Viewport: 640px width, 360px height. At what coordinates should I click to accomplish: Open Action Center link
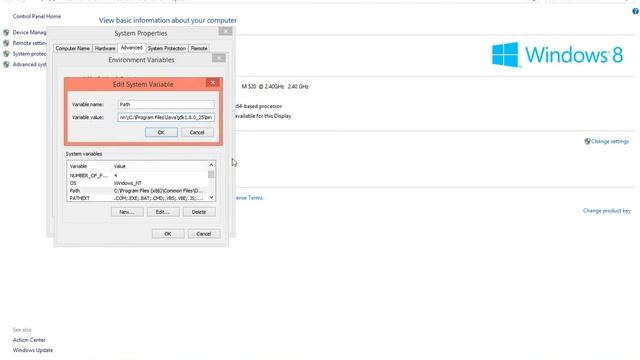(29, 340)
